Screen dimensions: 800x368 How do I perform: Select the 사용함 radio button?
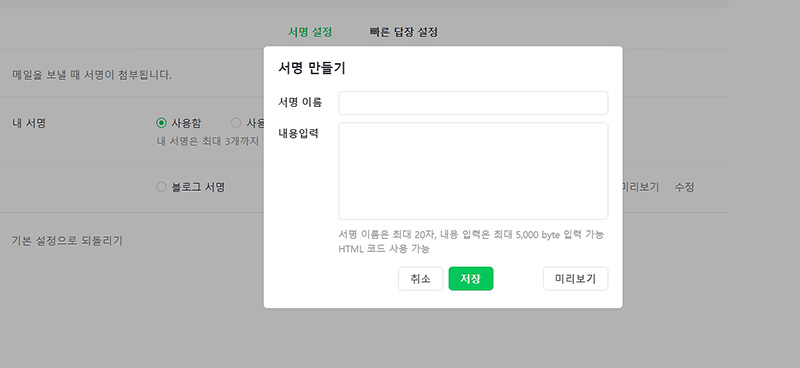tap(161, 123)
